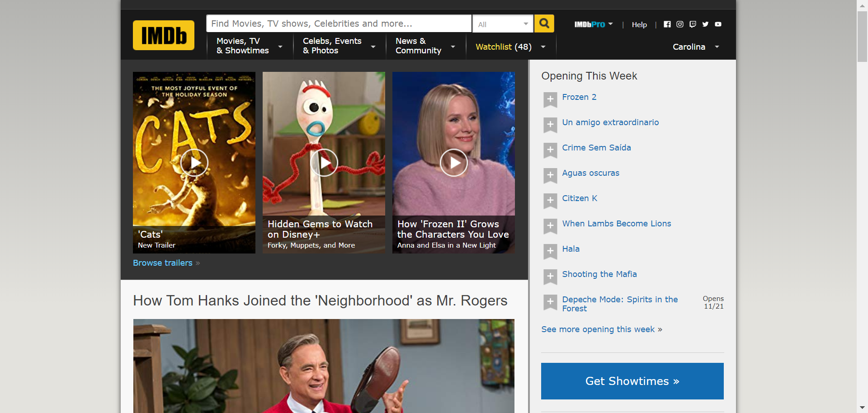
Task: Open Movies, TV & Showtimes menu
Action: click(x=249, y=46)
